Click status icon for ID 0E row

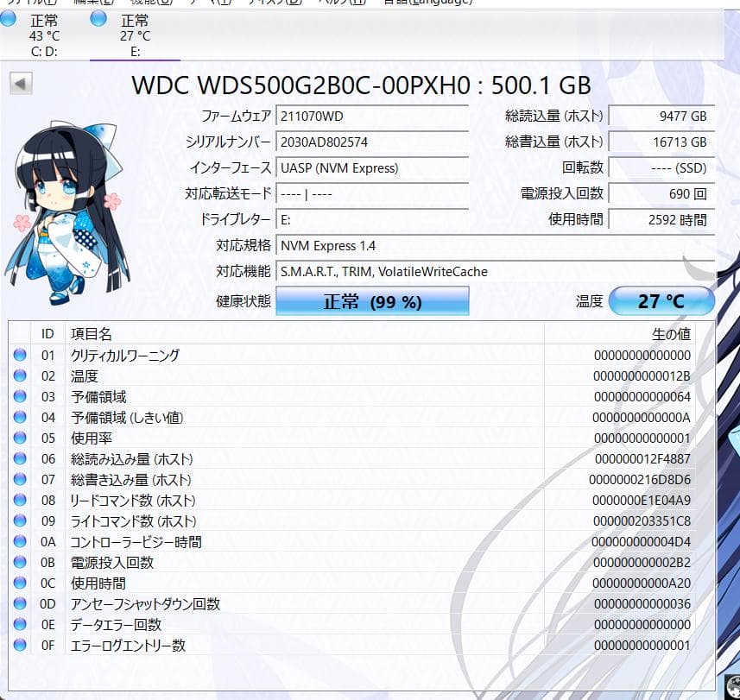(20, 624)
